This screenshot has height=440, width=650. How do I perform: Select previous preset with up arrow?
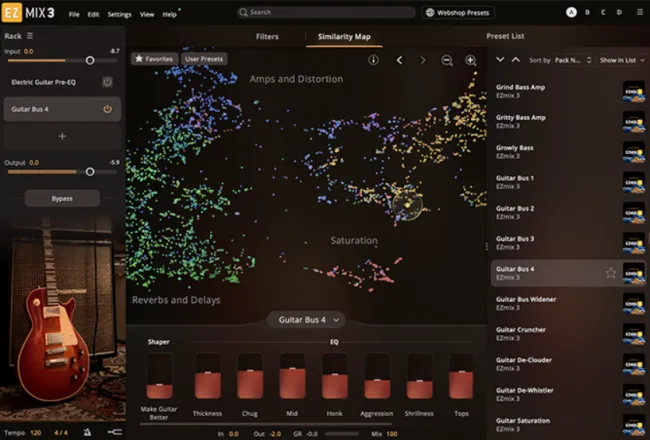coord(516,60)
